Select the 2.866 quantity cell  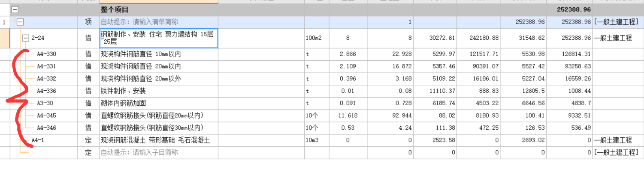pos(348,54)
